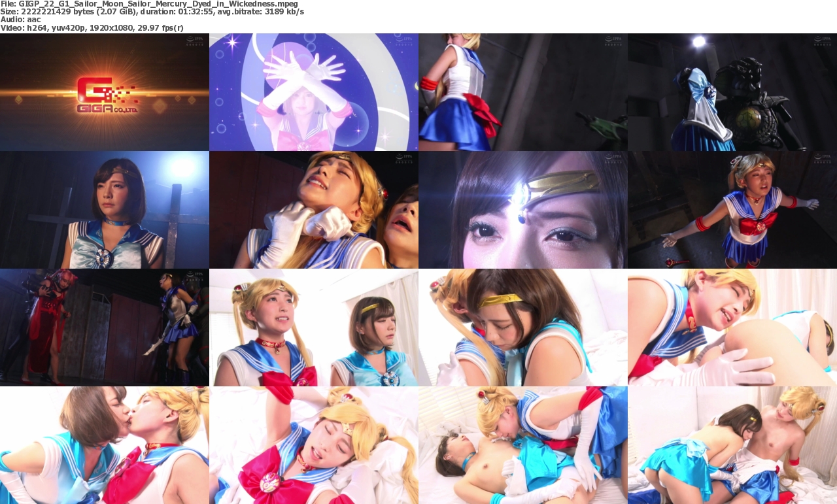
Task: Click the "avg.bitrate: 3189 kb/s" text
Action: 262,12
